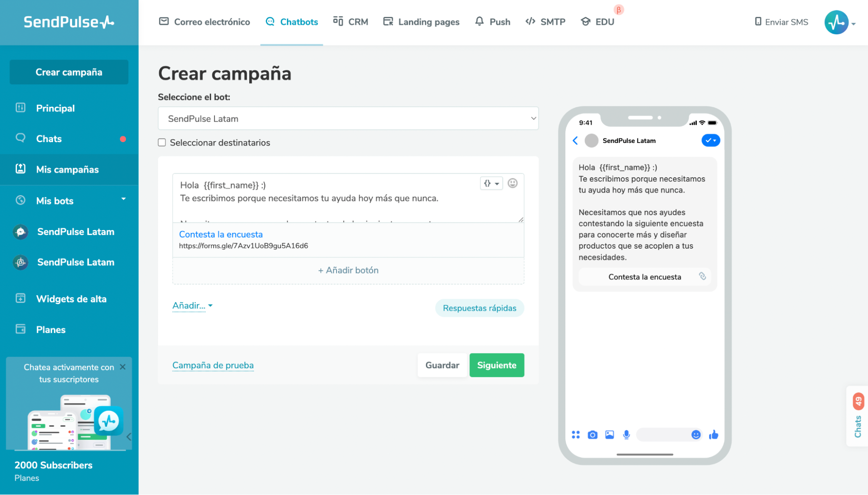The height and width of the screenshot is (495, 868).
Task: Open the EDU tab
Action: tap(597, 22)
